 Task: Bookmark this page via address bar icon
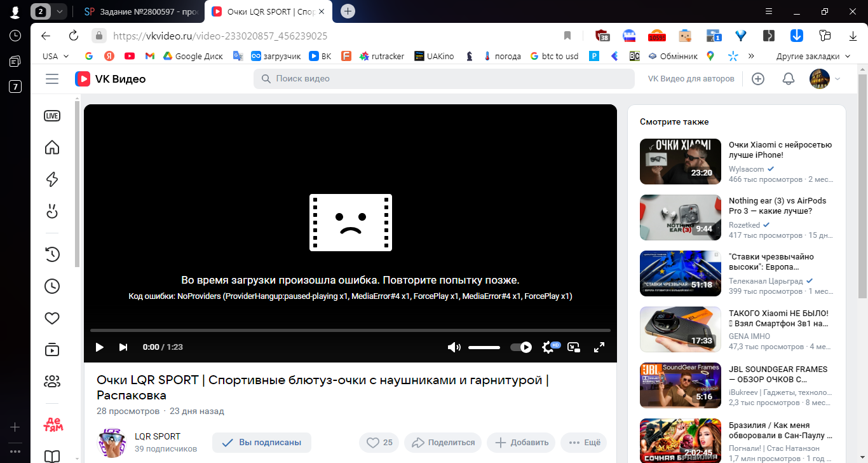[567, 36]
